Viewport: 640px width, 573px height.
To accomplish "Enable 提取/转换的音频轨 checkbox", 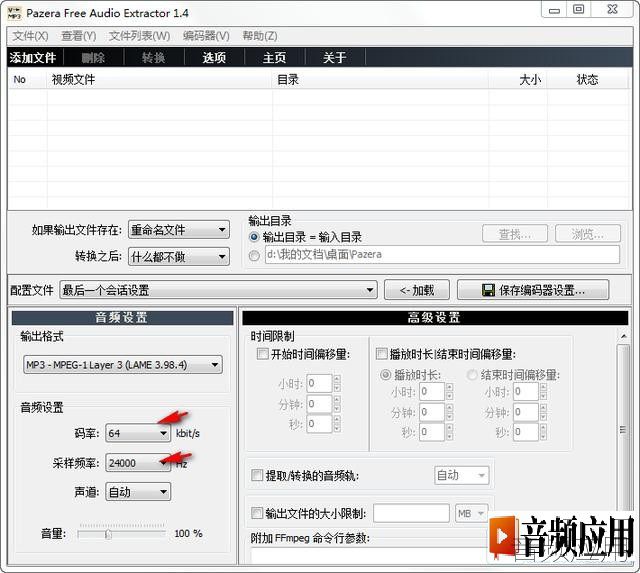I will (257, 475).
